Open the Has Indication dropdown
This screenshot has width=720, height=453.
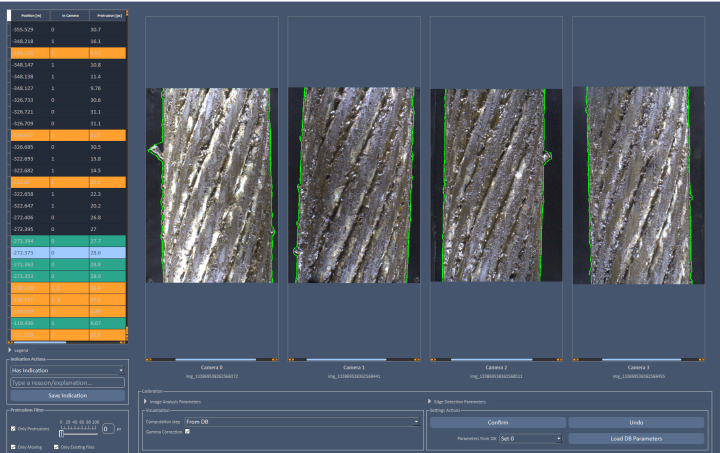tap(66, 369)
